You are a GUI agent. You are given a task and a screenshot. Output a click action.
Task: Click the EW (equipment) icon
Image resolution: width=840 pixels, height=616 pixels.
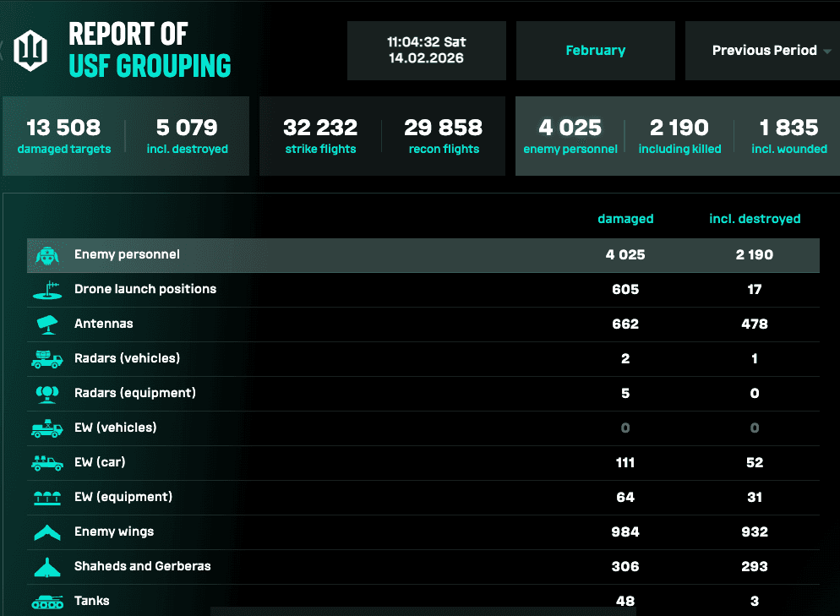47,498
